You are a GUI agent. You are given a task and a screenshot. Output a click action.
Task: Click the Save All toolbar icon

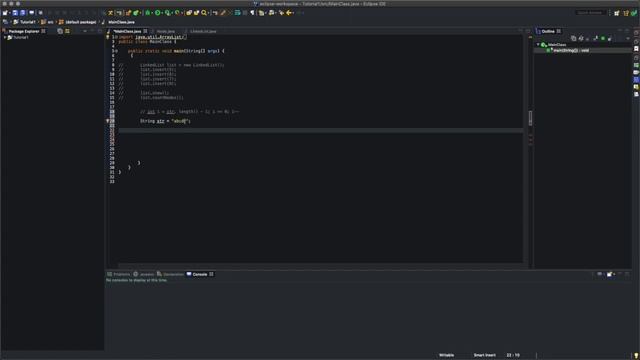[x=22, y=13]
